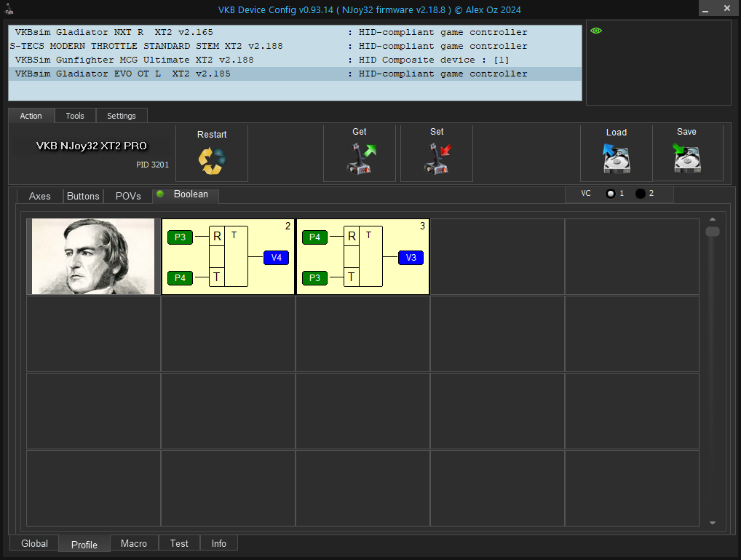Open the Settings tab

[x=122, y=116]
